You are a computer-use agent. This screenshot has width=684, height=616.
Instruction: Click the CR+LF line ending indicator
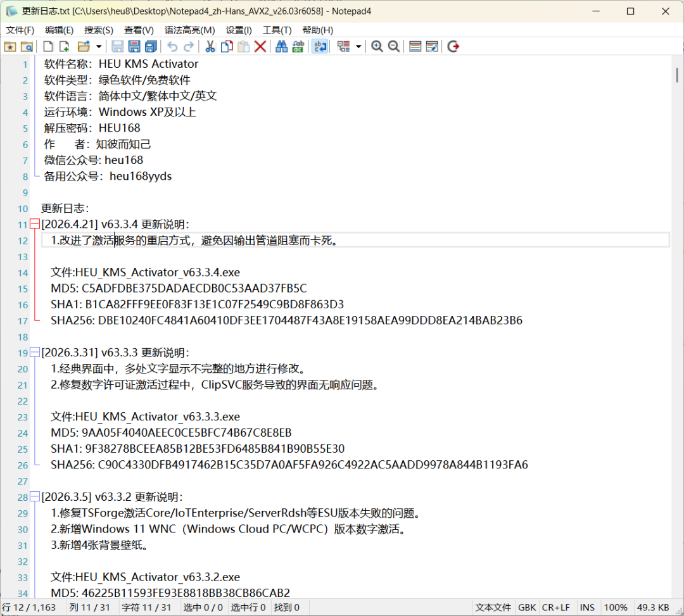coord(556,607)
